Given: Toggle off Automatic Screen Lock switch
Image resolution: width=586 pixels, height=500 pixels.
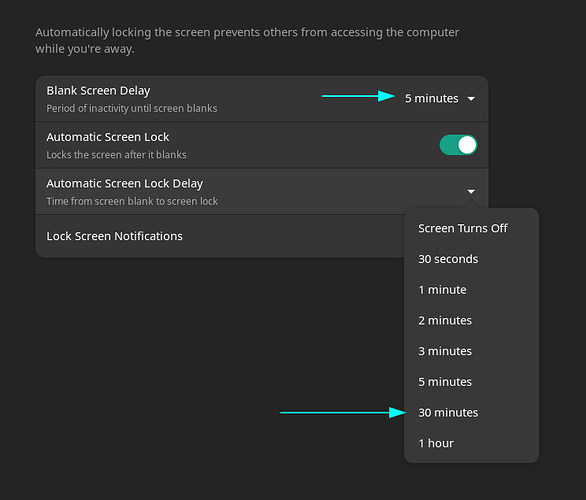Looking at the screenshot, I should [x=458, y=145].
